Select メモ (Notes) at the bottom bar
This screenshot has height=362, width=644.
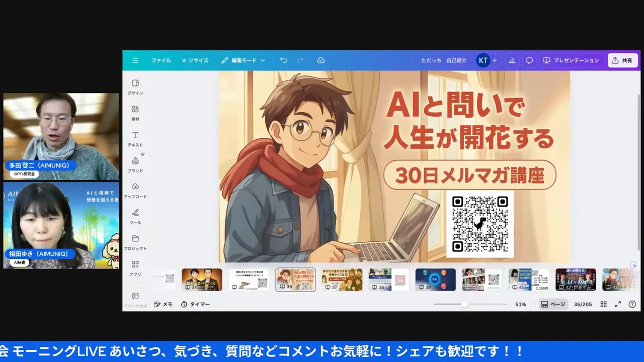[x=163, y=304]
